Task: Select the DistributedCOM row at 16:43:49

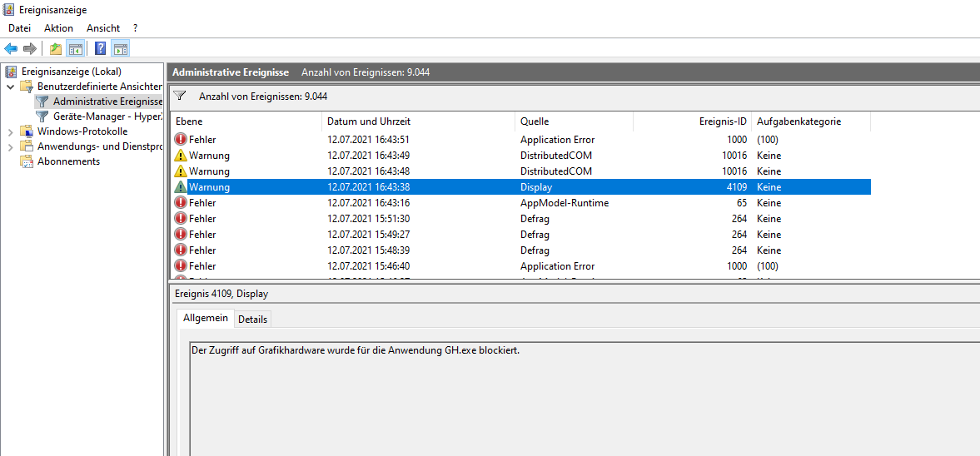Action: (520, 155)
